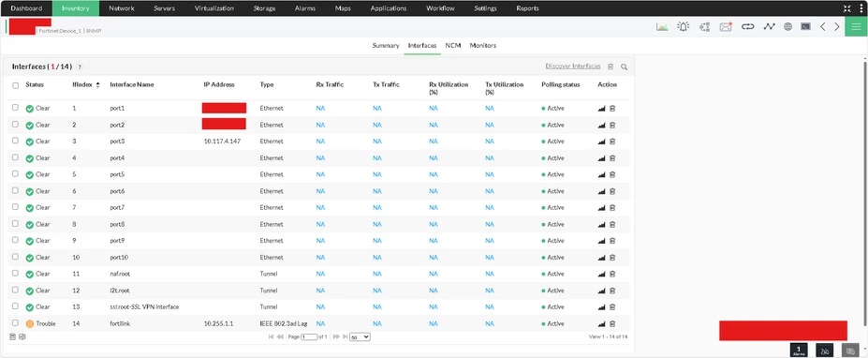Open the Virtualization menu
The height and width of the screenshot is (358, 868).
(214, 8)
